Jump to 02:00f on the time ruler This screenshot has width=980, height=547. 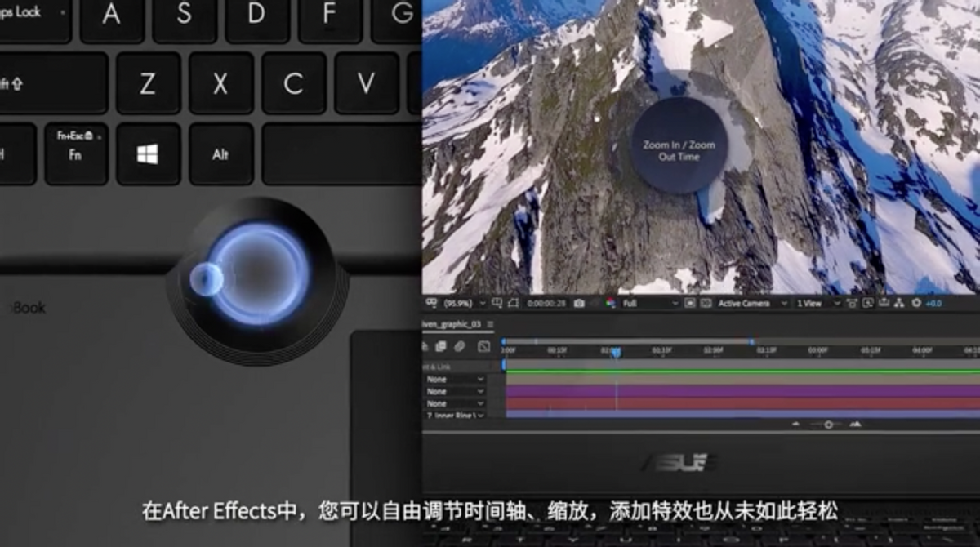click(713, 350)
